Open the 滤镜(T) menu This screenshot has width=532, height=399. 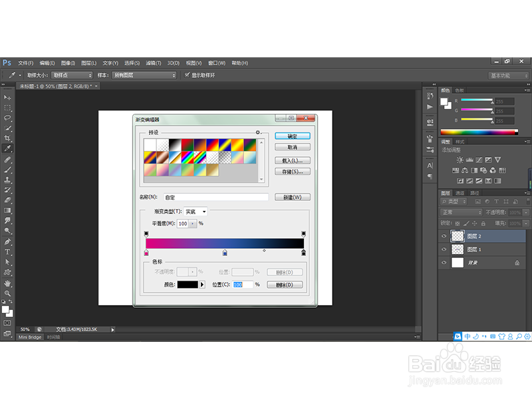click(154, 63)
